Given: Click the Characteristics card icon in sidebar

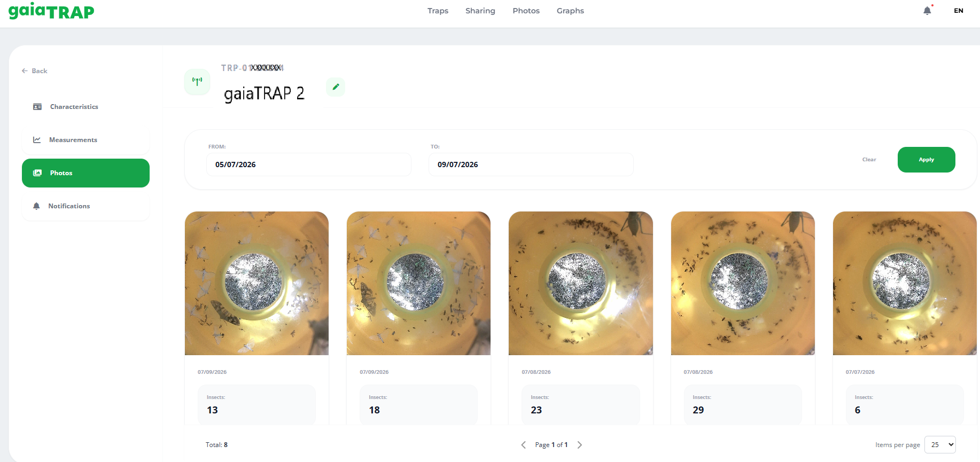Looking at the screenshot, I should (x=37, y=107).
